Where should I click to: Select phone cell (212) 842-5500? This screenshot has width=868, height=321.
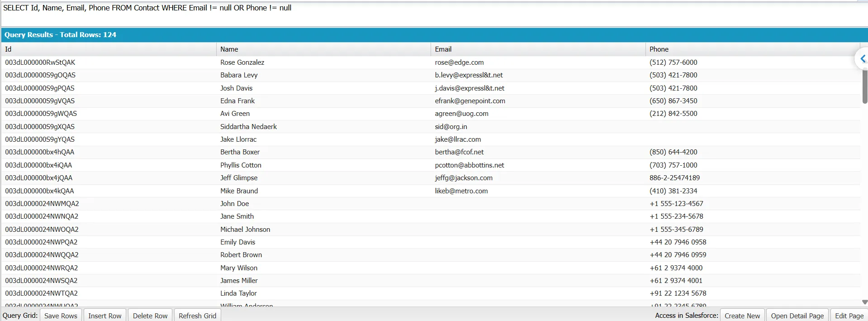(x=752, y=114)
